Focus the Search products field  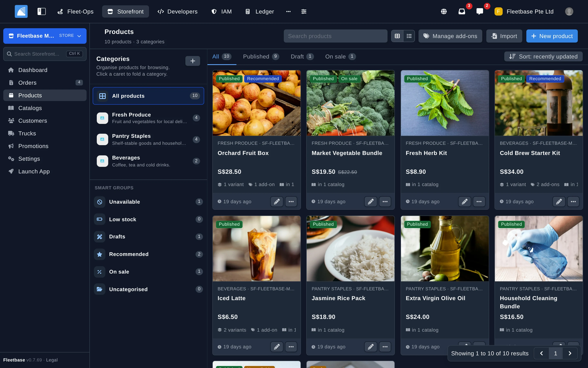(x=335, y=36)
